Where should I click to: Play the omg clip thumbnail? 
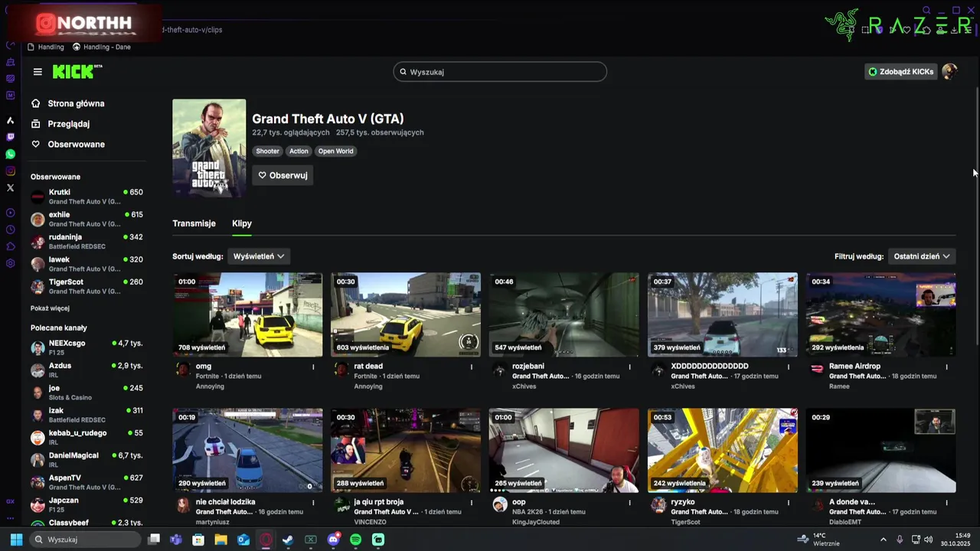pyautogui.click(x=247, y=315)
